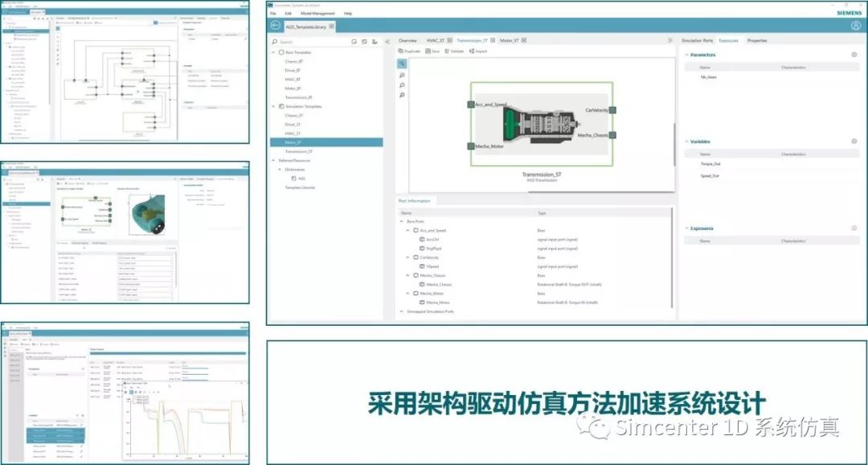Viewport: 868px width, 465px height.
Task: Click the round add icon in Parameters header
Action: (854, 55)
